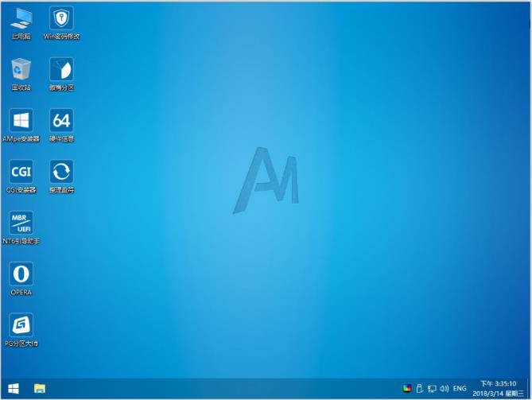The height and width of the screenshot is (400, 532).
Task: Click the volume speaker tray icon
Action: (x=444, y=388)
